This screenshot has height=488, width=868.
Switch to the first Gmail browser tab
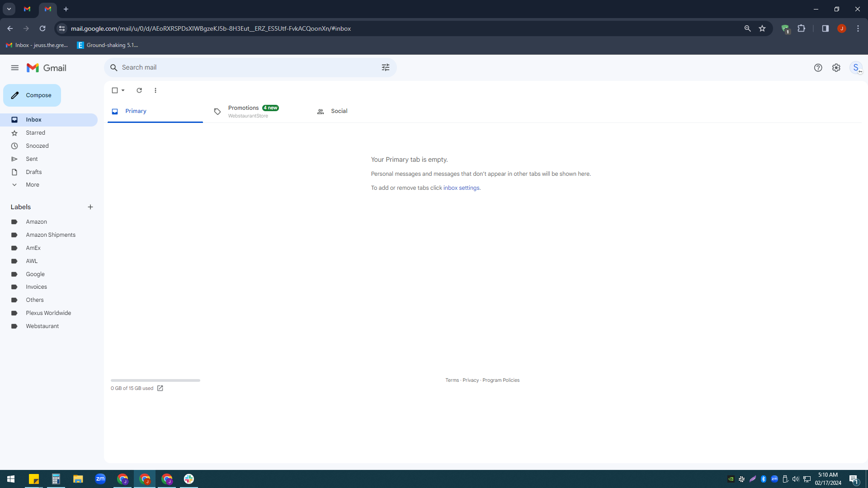coord(27,9)
